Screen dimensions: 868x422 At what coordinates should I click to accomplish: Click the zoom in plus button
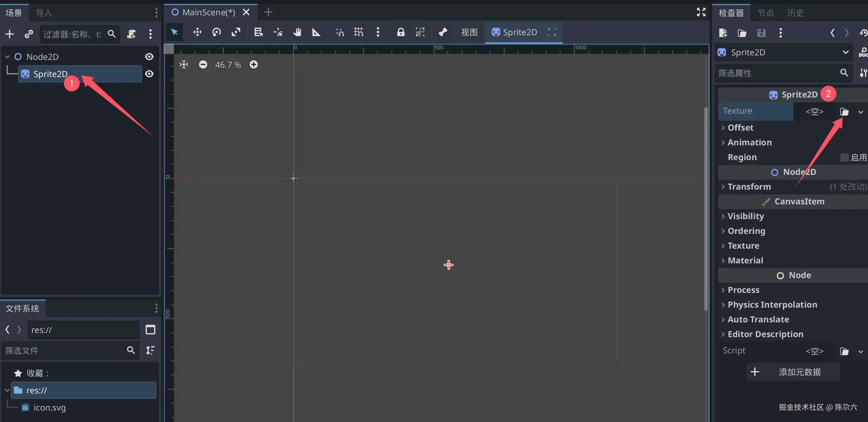[x=253, y=64]
